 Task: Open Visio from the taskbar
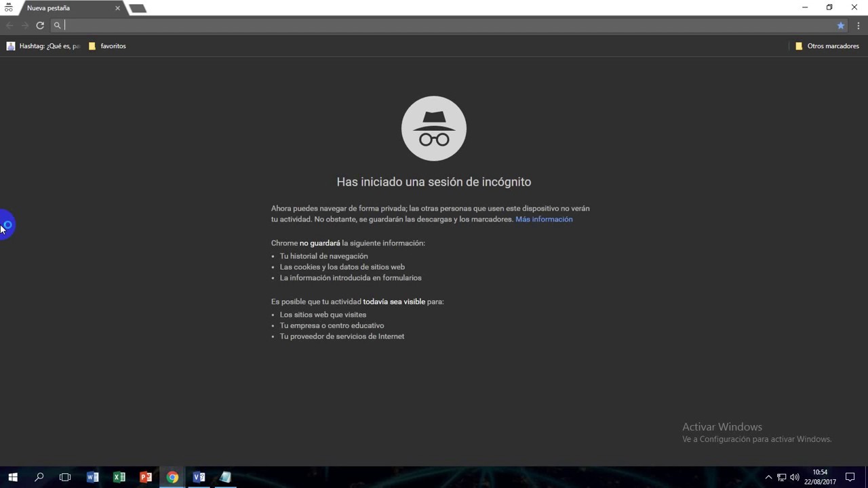click(199, 477)
